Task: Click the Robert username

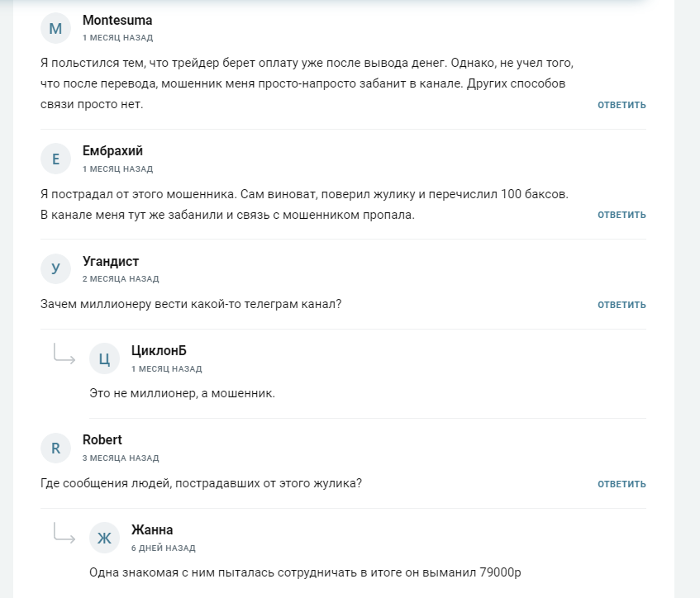Action: [102, 440]
